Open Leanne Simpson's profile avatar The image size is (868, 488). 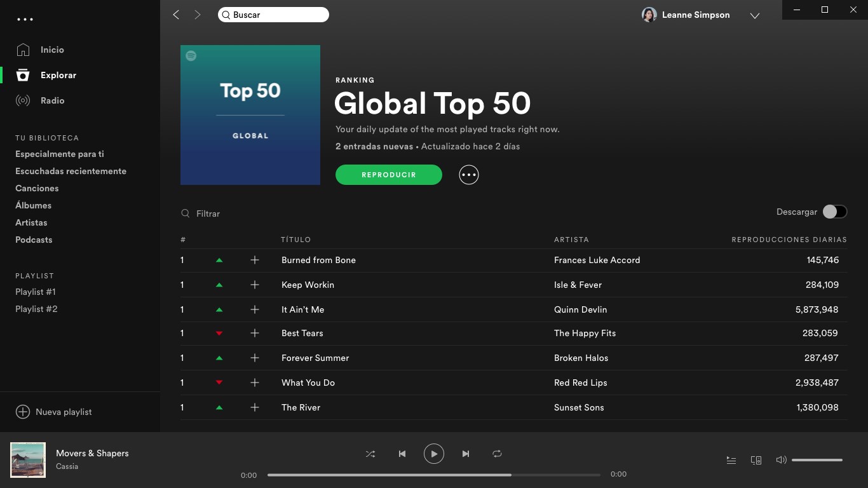coord(649,15)
